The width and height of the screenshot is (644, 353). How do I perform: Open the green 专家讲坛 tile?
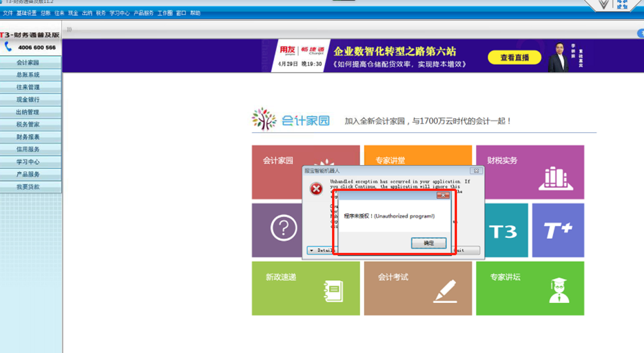pos(530,288)
